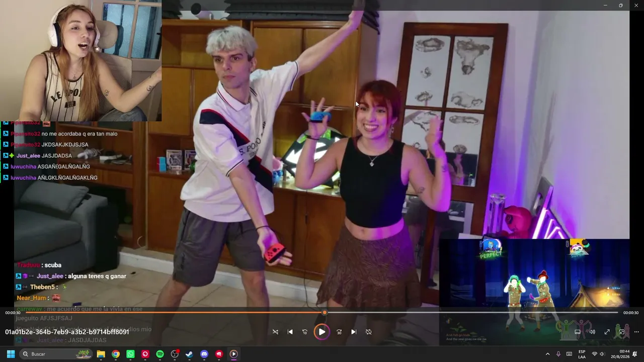The height and width of the screenshot is (362, 644).
Task: Open OBS Studio from the taskbar
Action: click(x=175, y=354)
